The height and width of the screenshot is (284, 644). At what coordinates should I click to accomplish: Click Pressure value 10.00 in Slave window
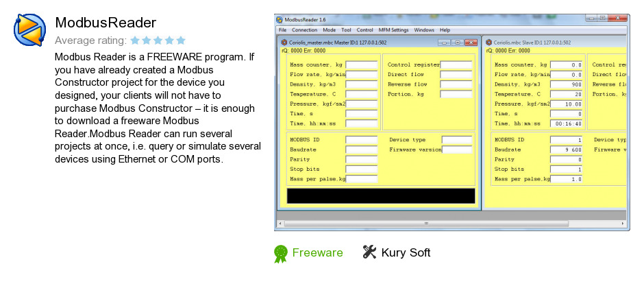click(x=567, y=104)
